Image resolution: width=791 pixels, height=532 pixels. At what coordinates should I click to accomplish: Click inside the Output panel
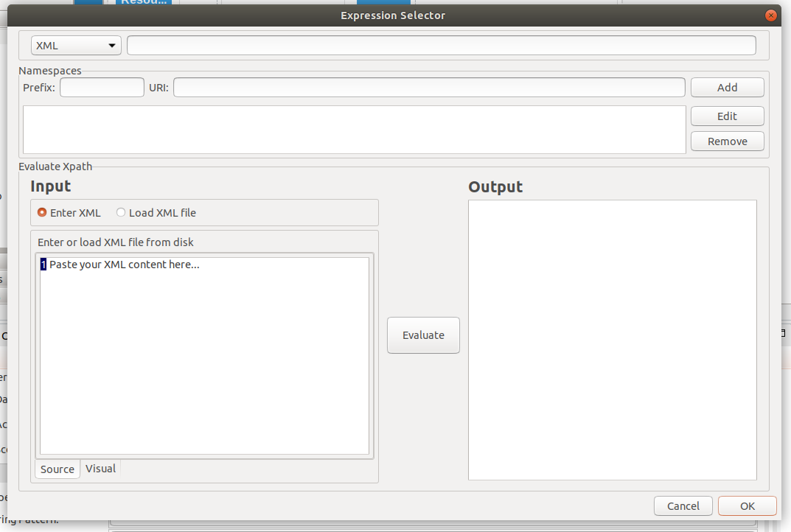(x=612, y=339)
